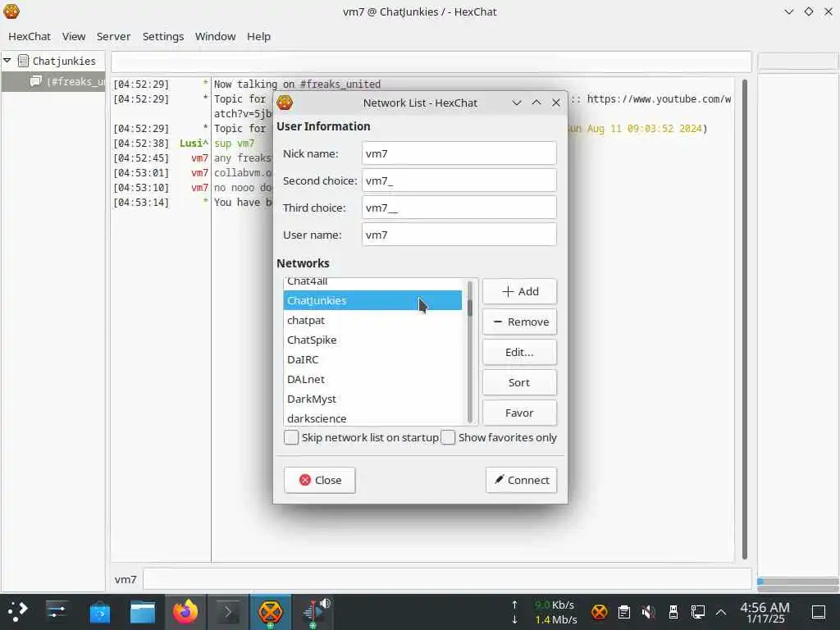840x630 pixels.
Task: Select the chatpat network
Action: point(372,321)
